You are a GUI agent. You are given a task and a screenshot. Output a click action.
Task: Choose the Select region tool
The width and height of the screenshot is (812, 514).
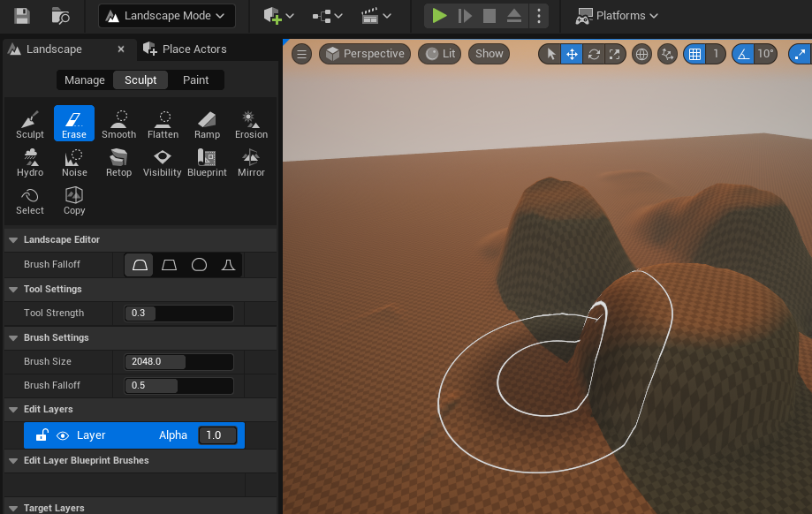tap(30, 200)
